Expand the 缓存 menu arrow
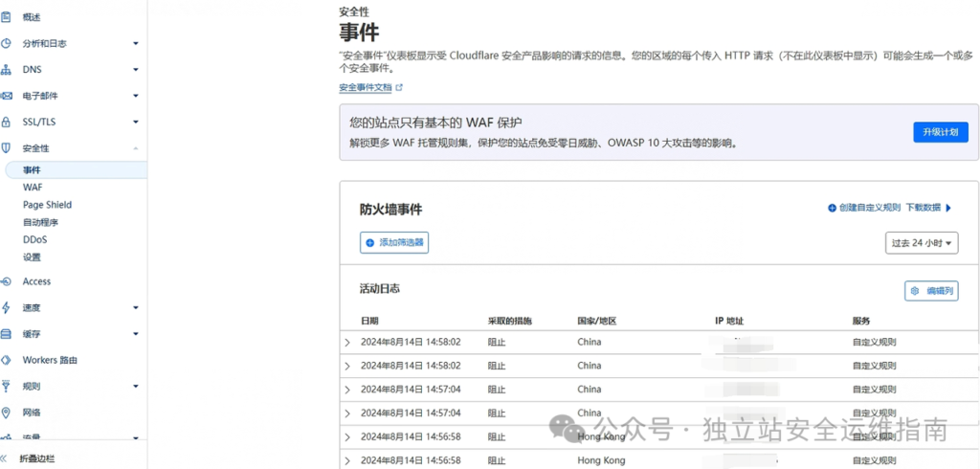980x469 pixels. 136,334
